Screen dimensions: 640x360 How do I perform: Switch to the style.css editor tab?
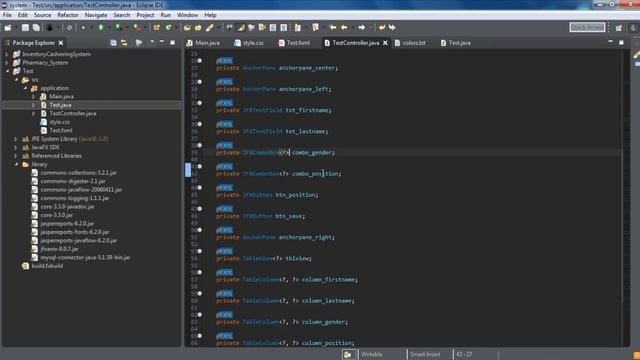click(x=249, y=42)
